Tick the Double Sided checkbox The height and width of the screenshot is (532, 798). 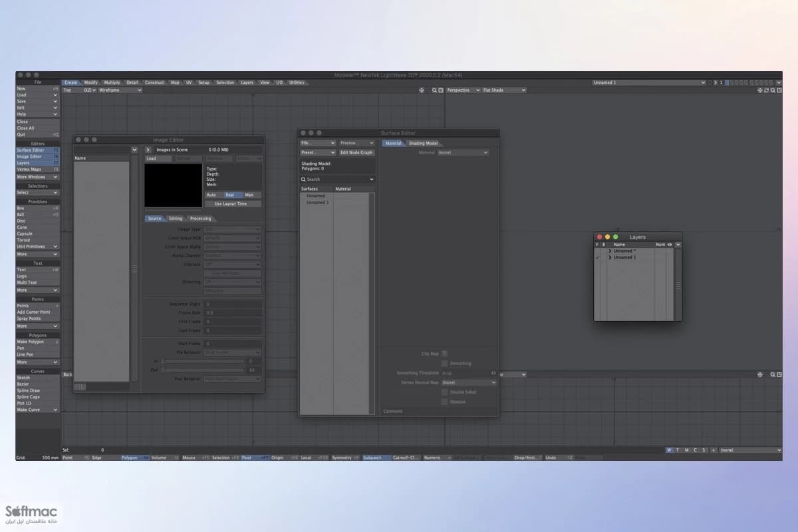445,392
